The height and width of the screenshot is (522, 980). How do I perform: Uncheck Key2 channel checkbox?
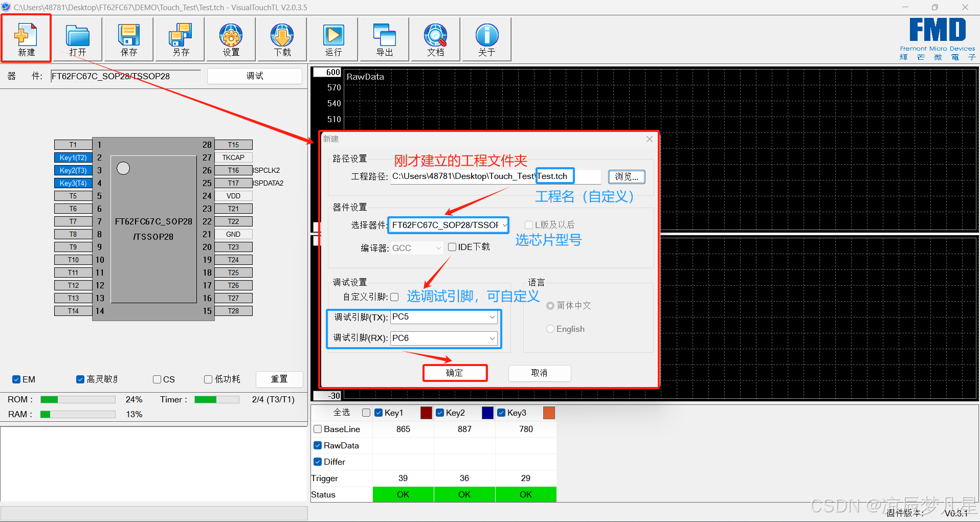440,413
